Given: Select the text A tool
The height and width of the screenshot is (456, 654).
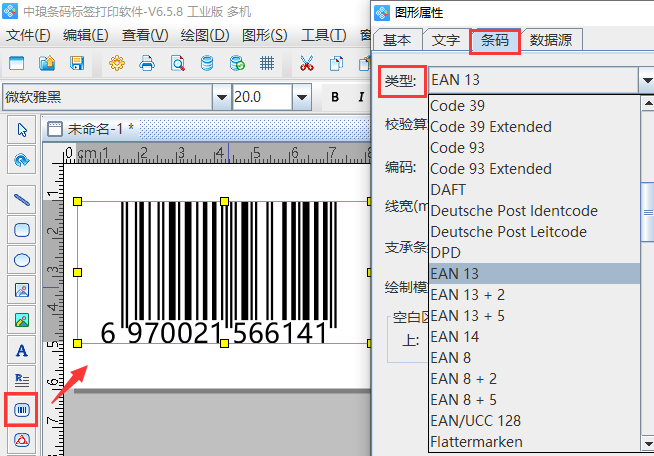Looking at the screenshot, I should pyautogui.click(x=22, y=350).
